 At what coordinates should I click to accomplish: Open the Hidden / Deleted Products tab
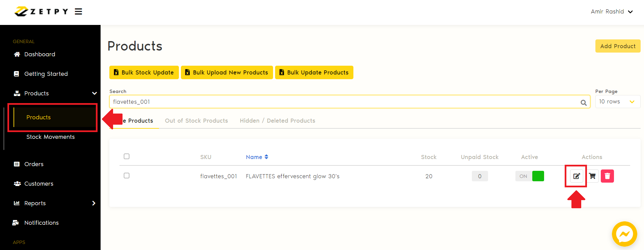tap(277, 121)
